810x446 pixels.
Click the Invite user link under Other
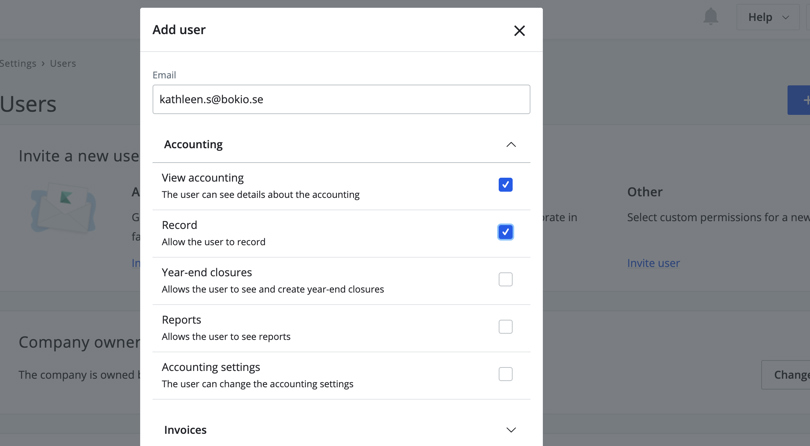653,263
